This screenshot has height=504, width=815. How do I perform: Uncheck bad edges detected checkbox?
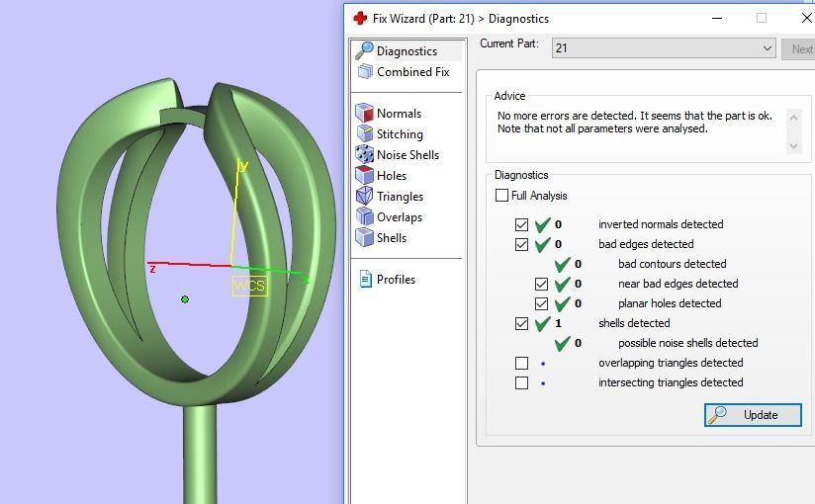pos(521,244)
